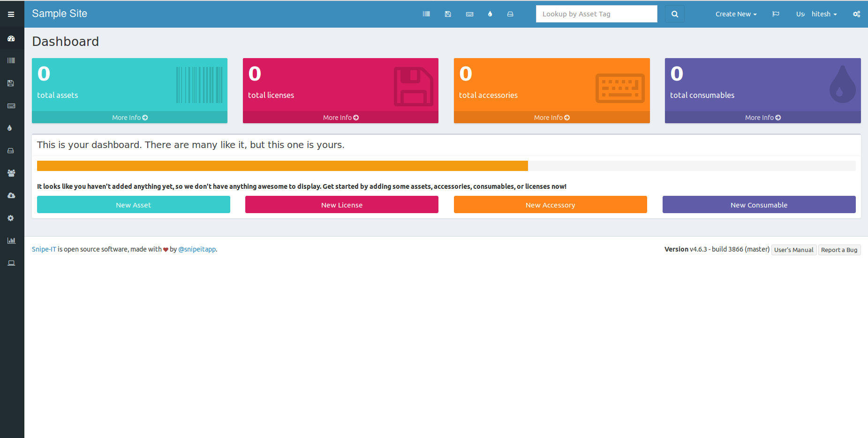Click the large floppy icon on total licenses card
This screenshot has width=868, height=438.
click(413, 86)
